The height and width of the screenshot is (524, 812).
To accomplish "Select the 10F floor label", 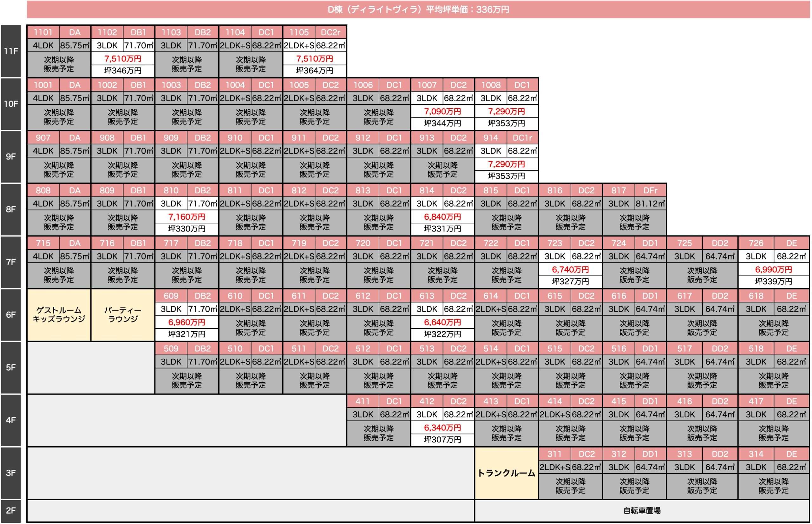I will pos(11,104).
